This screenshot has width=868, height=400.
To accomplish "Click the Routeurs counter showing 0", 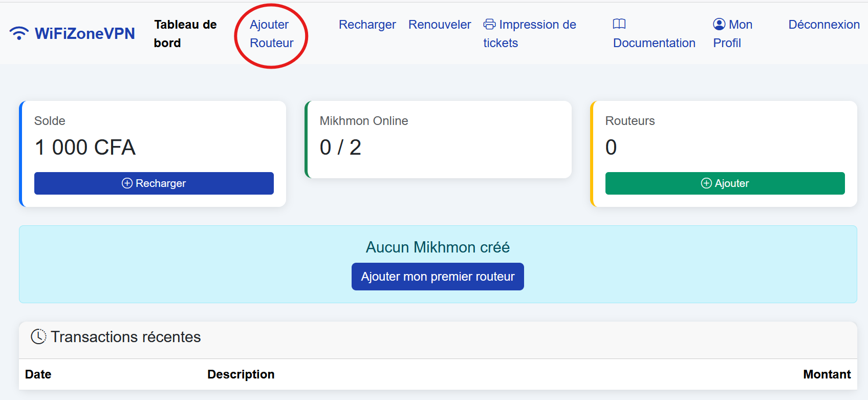I will tap(611, 147).
